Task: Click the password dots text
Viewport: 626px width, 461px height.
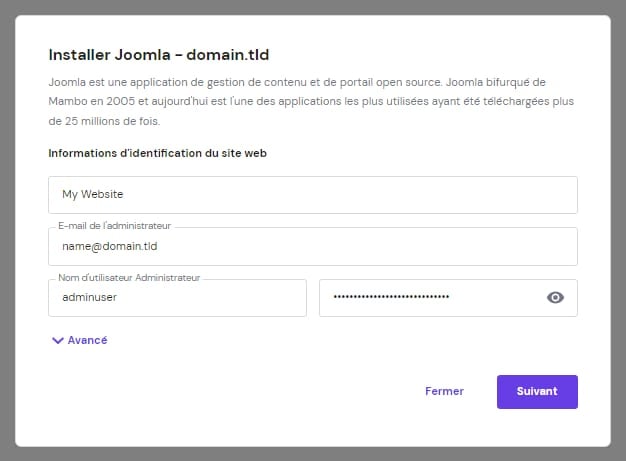Action: [391, 297]
